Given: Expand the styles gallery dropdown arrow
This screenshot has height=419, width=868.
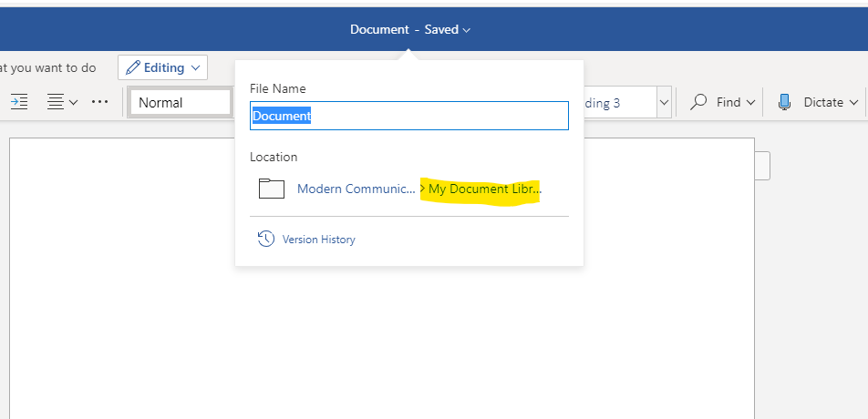Looking at the screenshot, I should tap(665, 102).
